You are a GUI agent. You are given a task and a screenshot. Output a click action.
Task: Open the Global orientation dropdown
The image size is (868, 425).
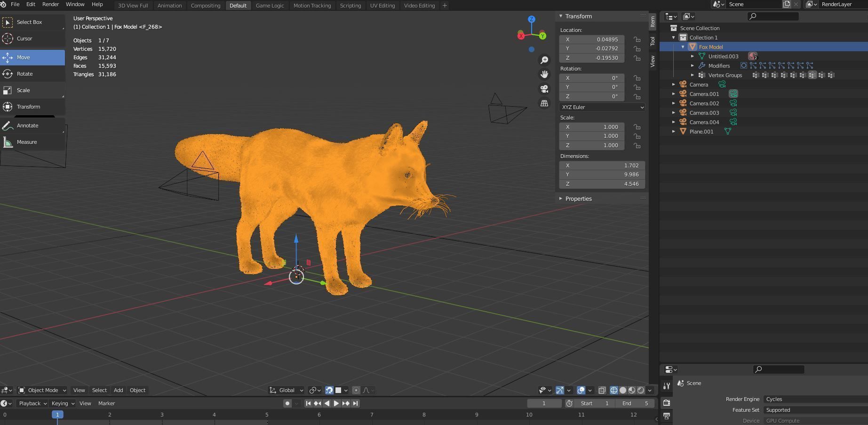[287, 390]
